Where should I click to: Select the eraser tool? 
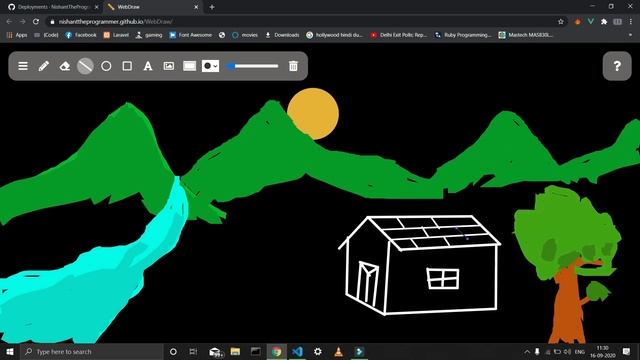(x=64, y=66)
